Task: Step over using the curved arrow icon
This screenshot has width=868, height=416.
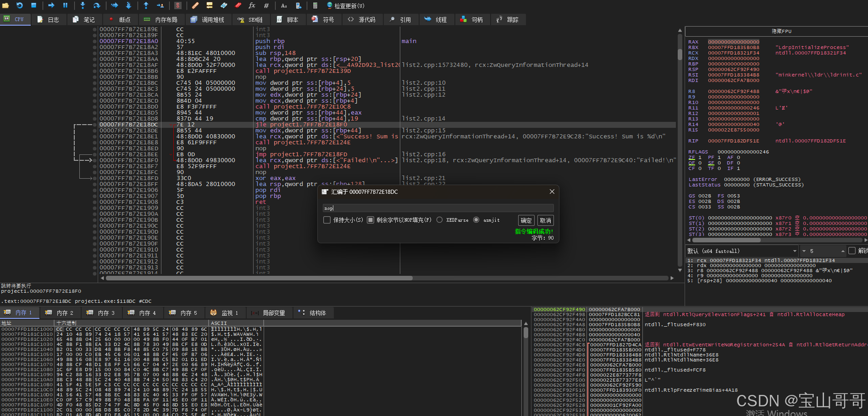Action: pyautogui.click(x=97, y=5)
